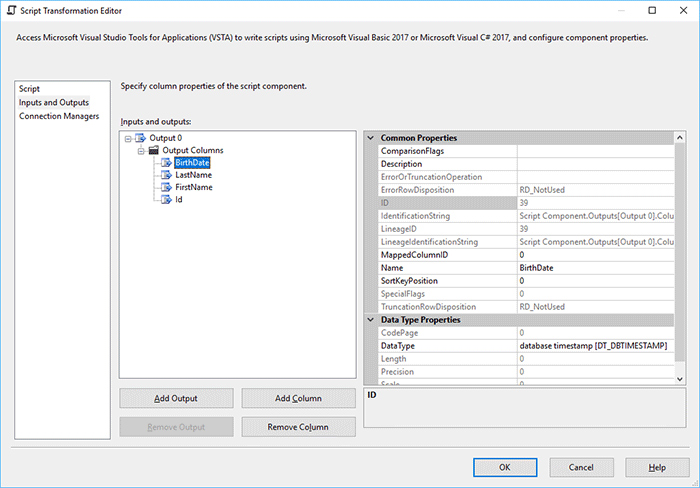Click the FirstName column icon
700x488 pixels.
point(166,187)
